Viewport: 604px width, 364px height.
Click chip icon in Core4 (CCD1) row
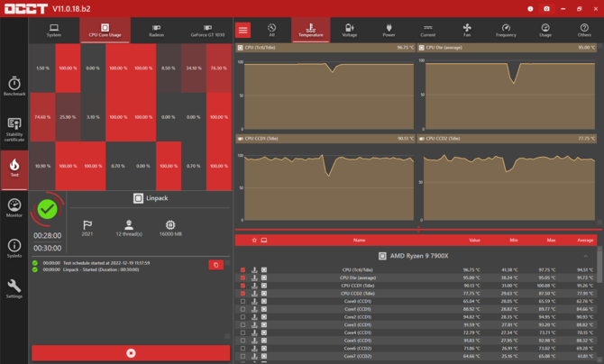(x=264, y=332)
